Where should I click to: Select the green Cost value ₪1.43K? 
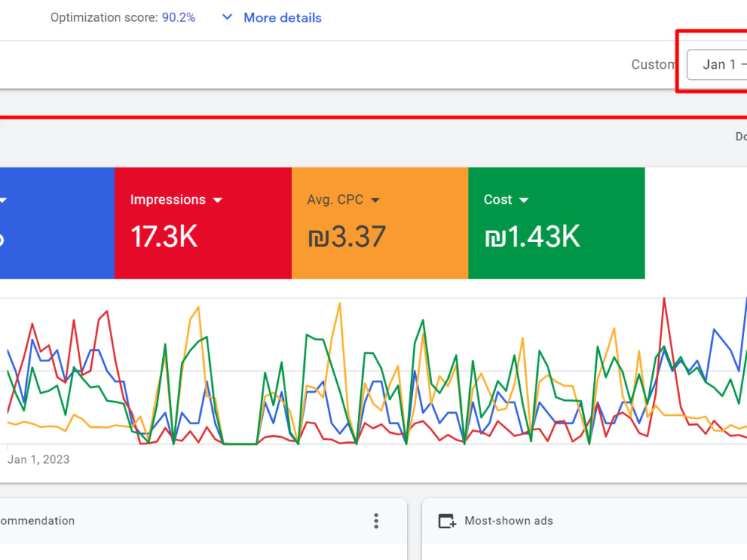[x=532, y=237]
